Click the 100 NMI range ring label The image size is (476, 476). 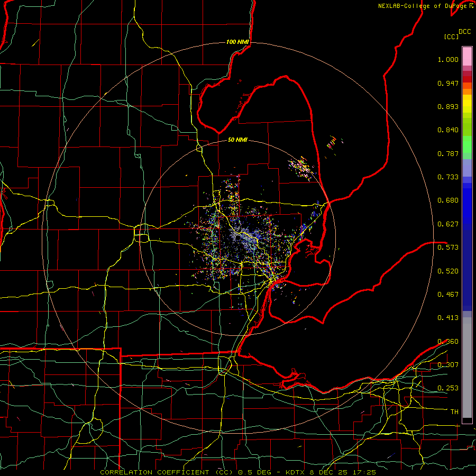coord(237,42)
